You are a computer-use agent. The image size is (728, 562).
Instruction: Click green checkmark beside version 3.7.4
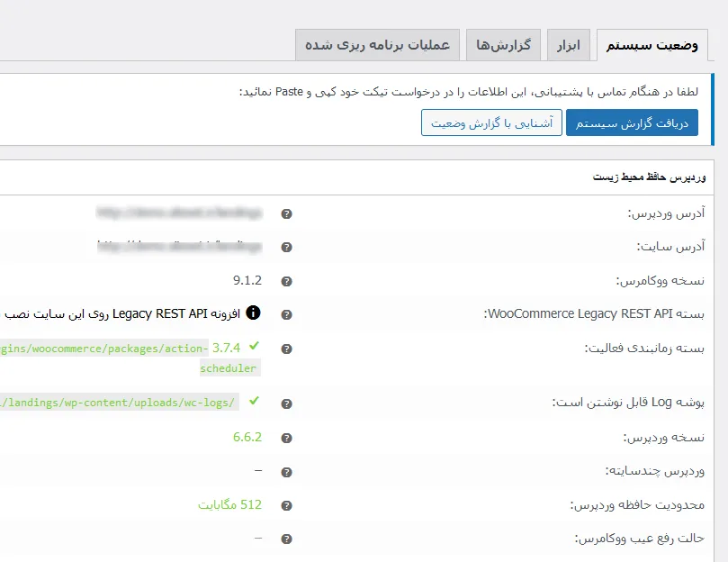[x=254, y=346]
